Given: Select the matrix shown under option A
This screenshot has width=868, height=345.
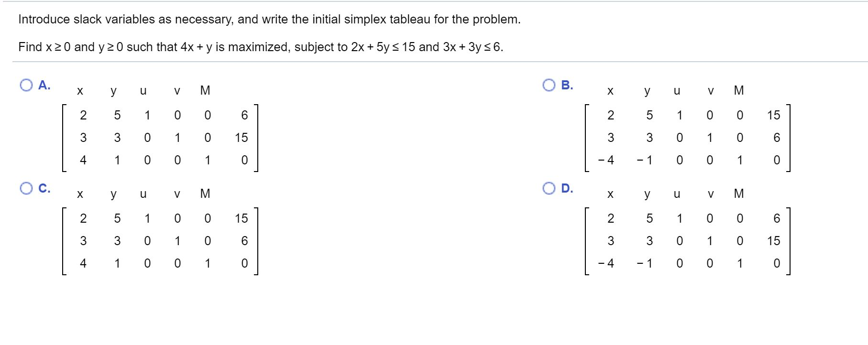Looking at the screenshot, I should pyautogui.click(x=160, y=137).
